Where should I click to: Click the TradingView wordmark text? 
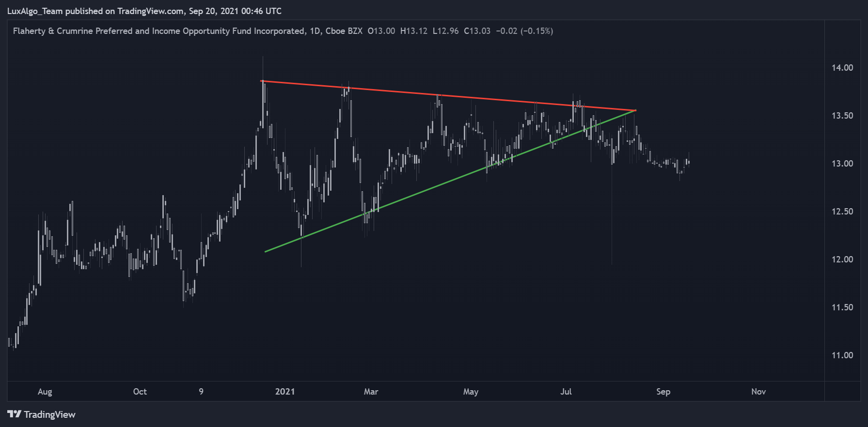49,414
